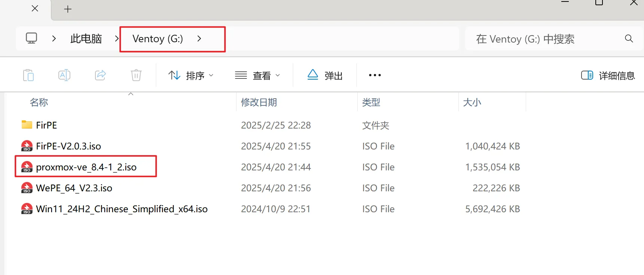The height and width of the screenshot is (275, 644).
Task: Open a new tab with plus button
Action: (68, 9)
